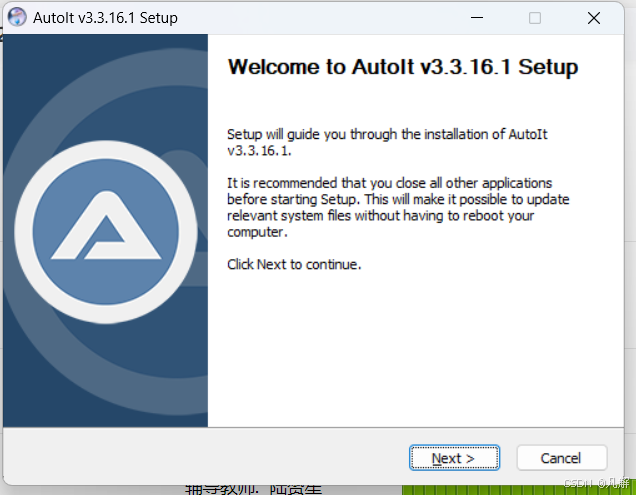Click the Next > button
Screen dimensions: 636x495
(454, 458)
